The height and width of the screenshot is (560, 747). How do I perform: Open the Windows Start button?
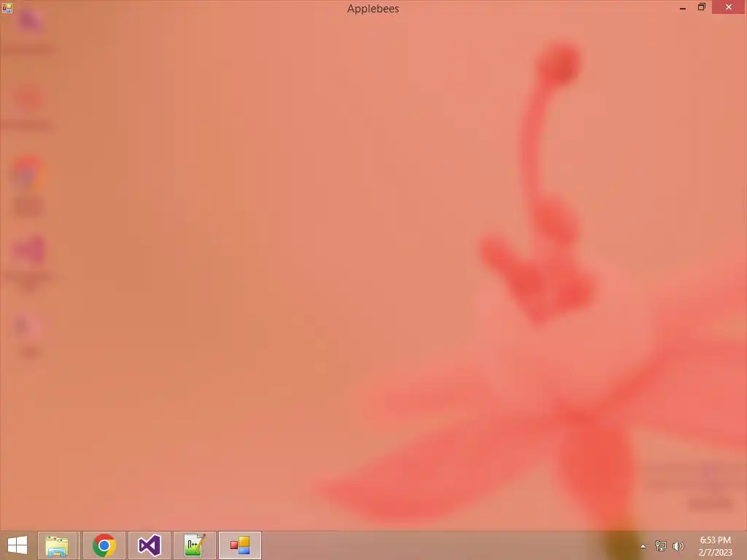18,545
